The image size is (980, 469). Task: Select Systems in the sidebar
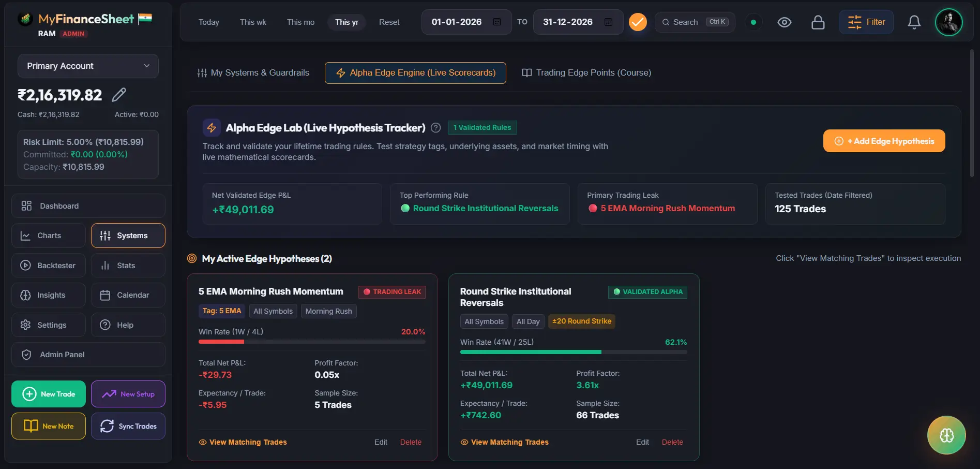(x=128, y=236)
